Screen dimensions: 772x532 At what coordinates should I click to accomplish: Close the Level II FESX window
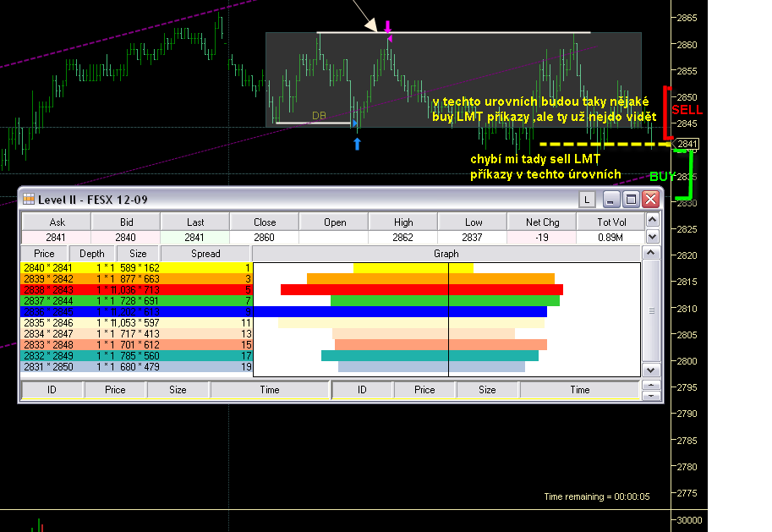(650, 200)
